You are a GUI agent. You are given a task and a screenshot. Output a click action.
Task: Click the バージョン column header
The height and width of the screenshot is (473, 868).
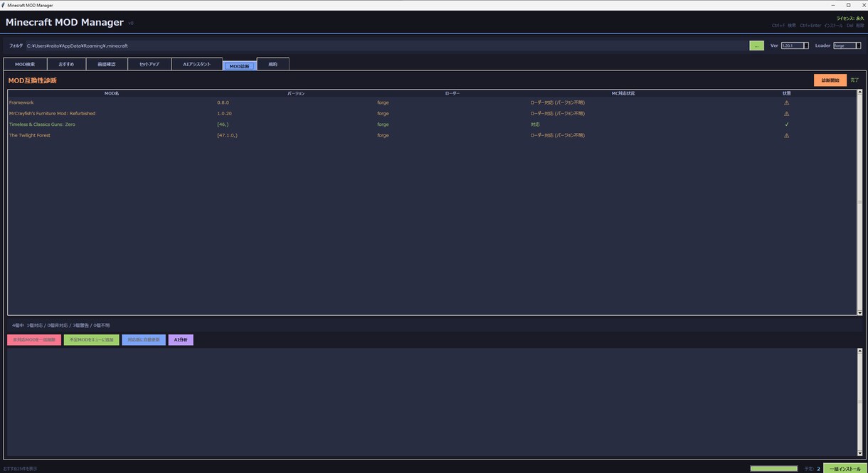296,93
